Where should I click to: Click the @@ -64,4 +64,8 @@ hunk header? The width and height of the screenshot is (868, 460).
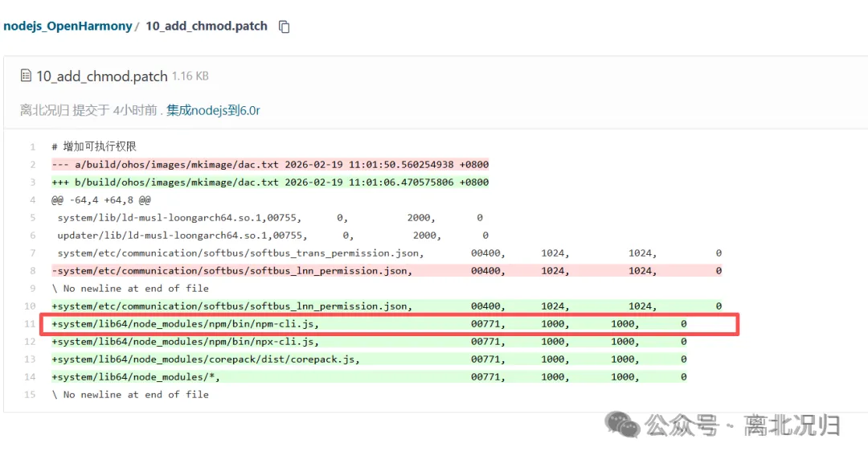(x=101, y=200)
